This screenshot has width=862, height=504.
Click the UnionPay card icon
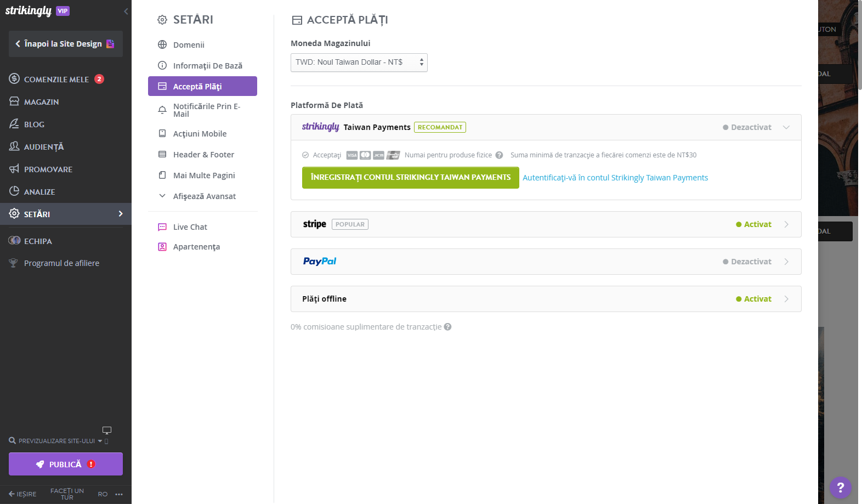(x=393, y=155)
